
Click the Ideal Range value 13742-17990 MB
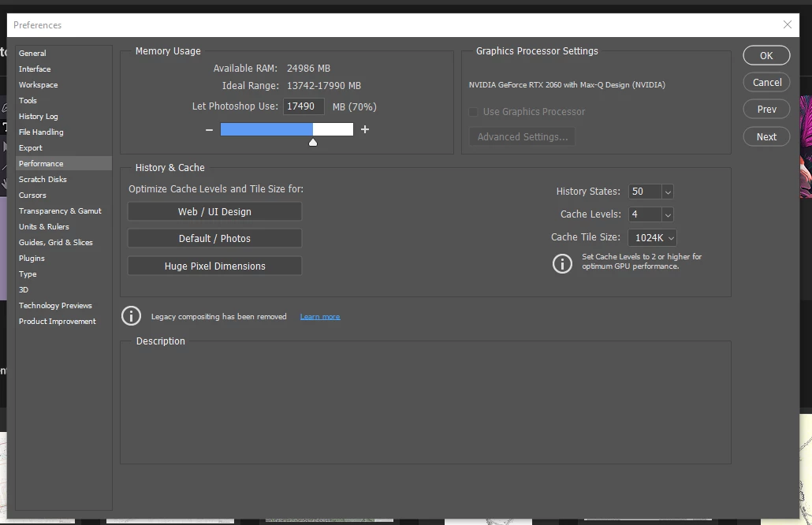[324, 86]
